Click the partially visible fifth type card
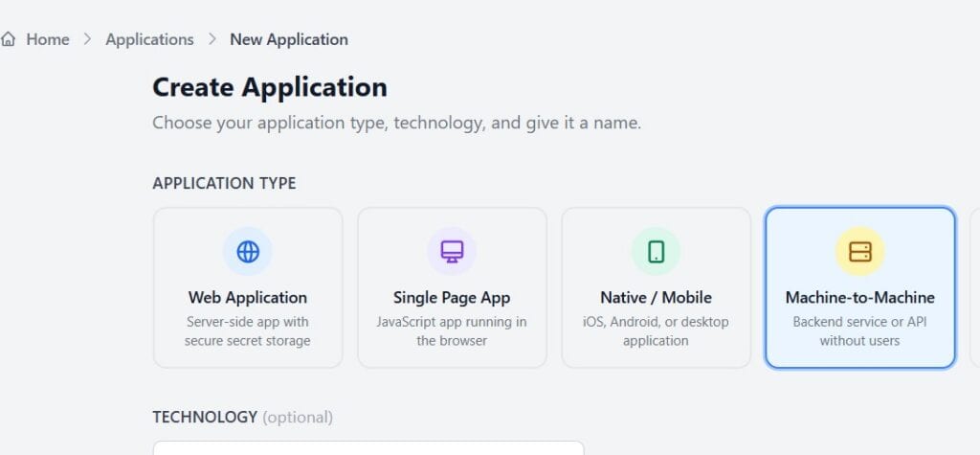 [974, 287]
